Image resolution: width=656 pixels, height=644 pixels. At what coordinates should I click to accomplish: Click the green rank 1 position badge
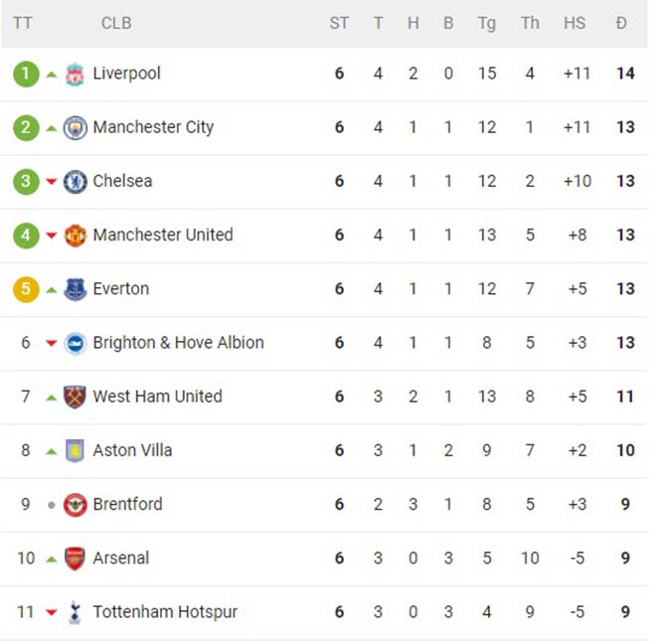26,75
